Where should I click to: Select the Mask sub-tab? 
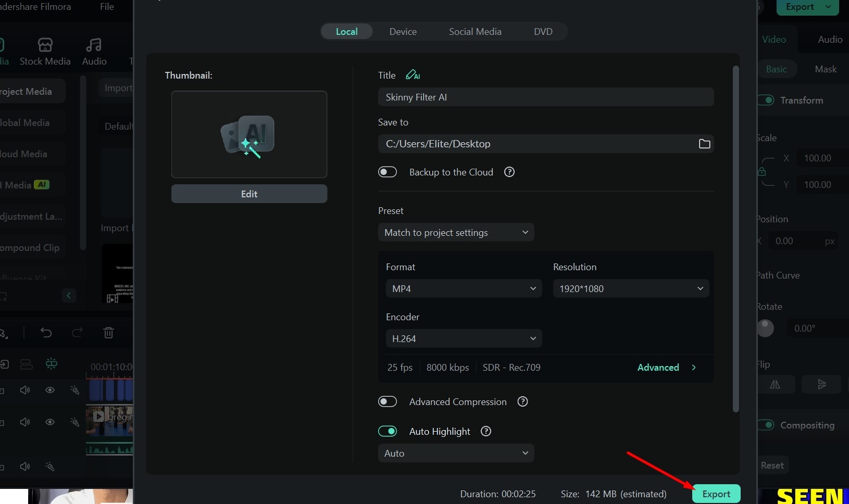coord(826,69)
